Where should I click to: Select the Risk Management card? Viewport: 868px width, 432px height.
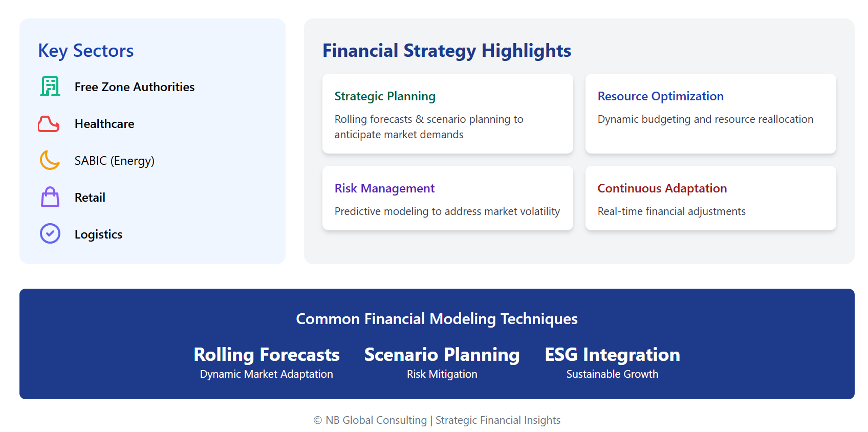click(447, 198)
